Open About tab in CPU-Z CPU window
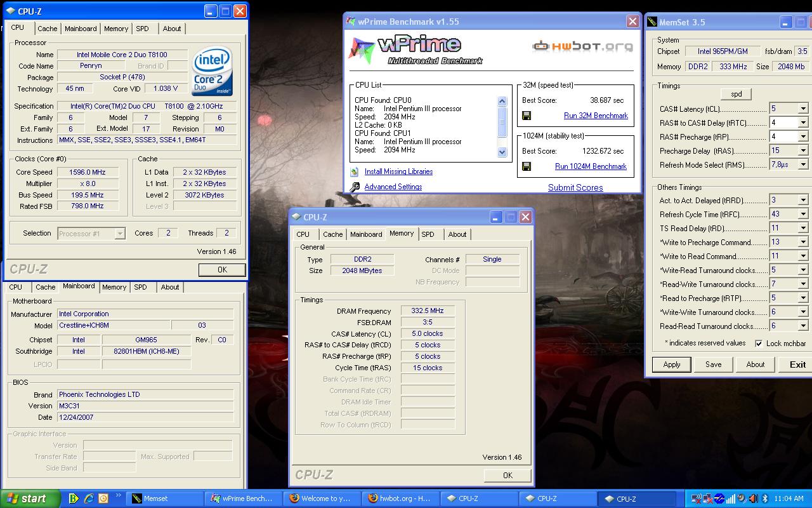The height and width of the screenshot is (508, 812). point(172,29)
